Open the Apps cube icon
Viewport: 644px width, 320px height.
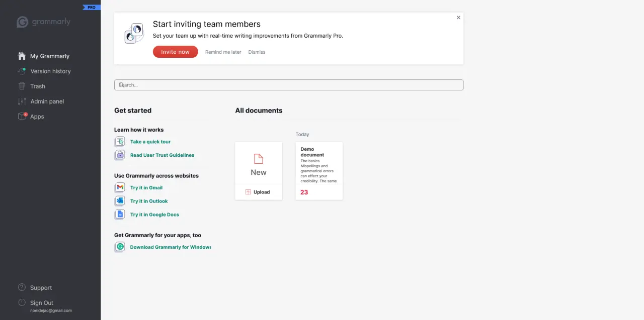pyautogui.click(x=22, y=116)
